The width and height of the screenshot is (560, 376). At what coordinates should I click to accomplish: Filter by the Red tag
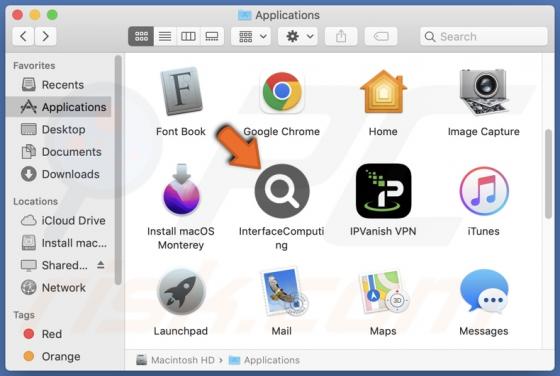pos(59,334)
